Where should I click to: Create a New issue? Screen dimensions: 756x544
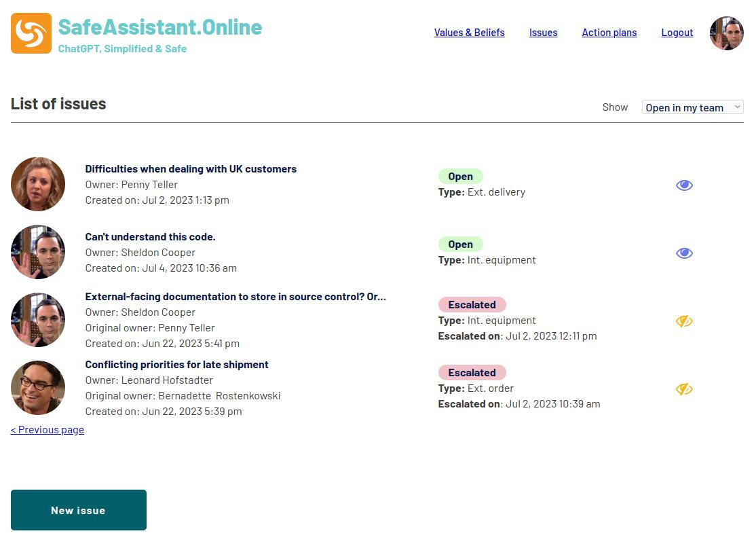[x=79, y=510]
